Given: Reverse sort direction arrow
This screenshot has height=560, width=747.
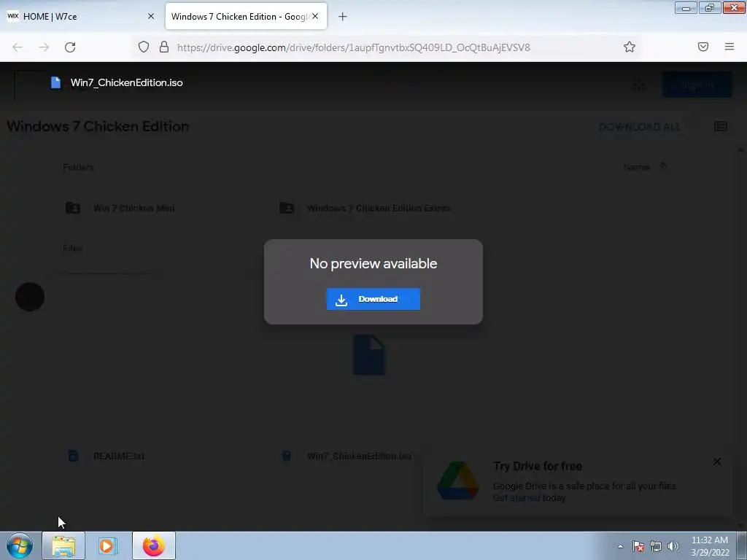Looking at the screenshot, I should 663,167.
